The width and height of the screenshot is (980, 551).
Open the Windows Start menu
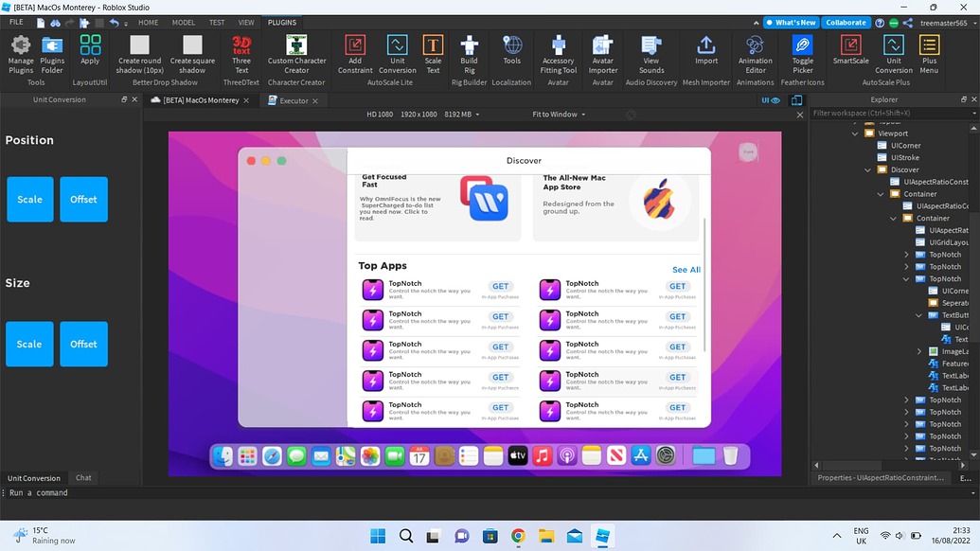click(x=378, y=536)
